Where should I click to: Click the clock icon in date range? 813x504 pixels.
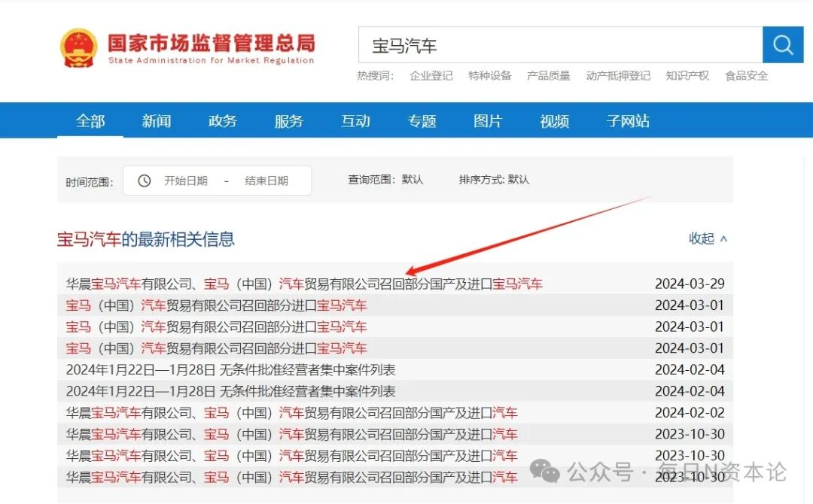tap(144, 181)
